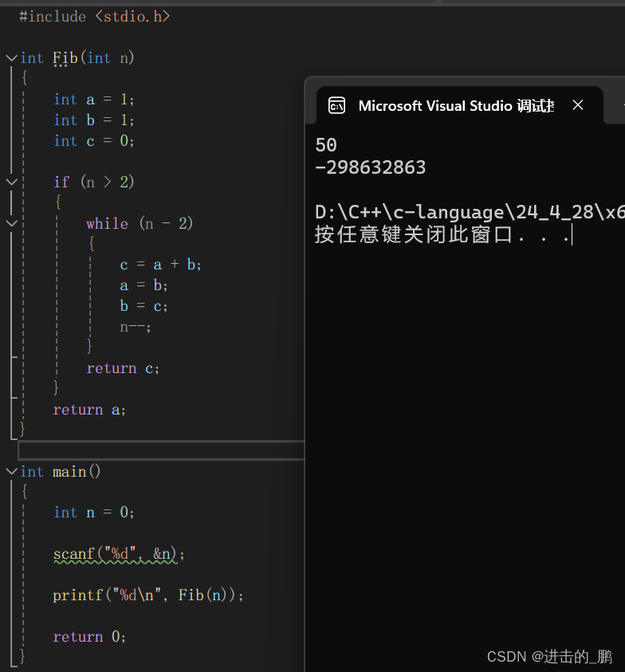
Task: Click the 'main' function name
Action: point(69,471)
